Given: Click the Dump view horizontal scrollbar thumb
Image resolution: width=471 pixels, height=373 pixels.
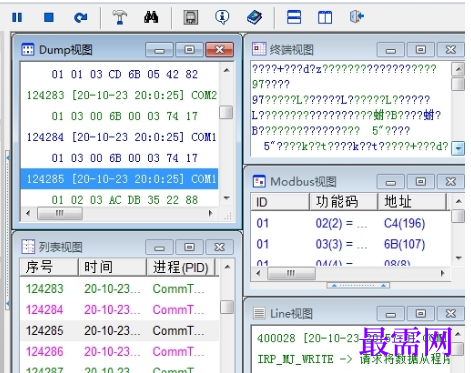Looking at the screenshot, I should click(x=60, y=213).
